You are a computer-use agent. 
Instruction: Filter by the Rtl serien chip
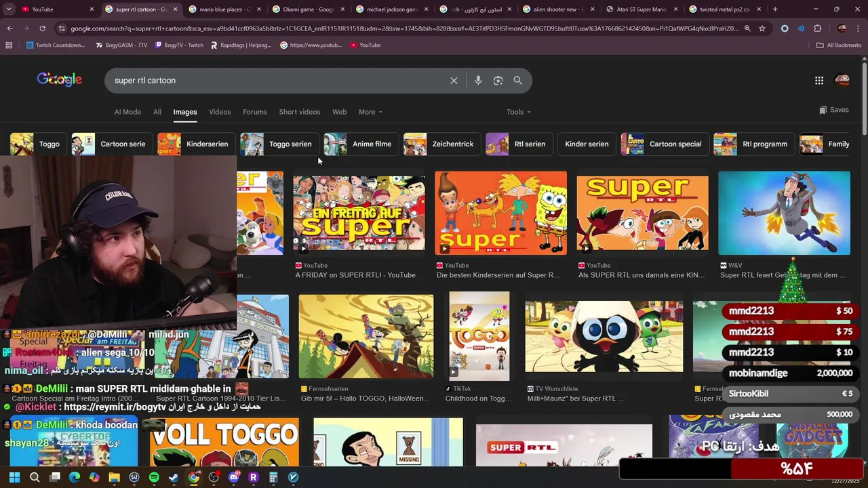[x=519, y=144]
